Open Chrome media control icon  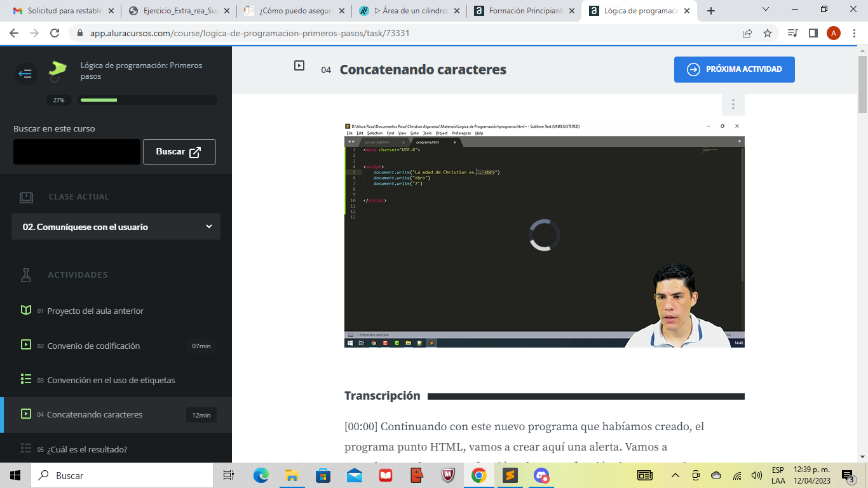(x=792, y=33)
